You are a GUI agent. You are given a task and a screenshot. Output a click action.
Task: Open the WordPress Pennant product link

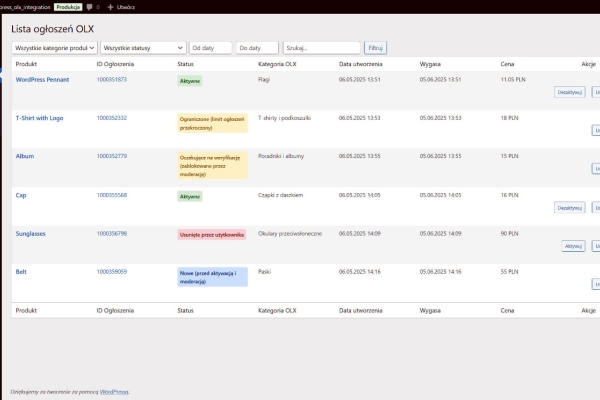42,80
